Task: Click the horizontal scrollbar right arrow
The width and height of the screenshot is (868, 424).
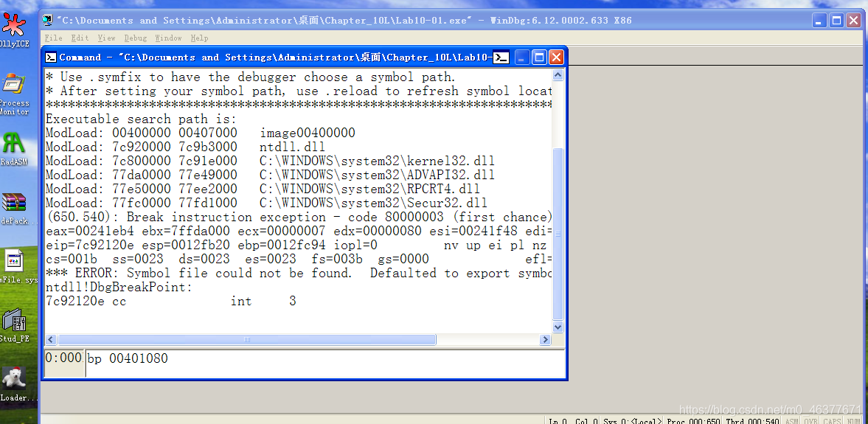Action: (545, 340)
